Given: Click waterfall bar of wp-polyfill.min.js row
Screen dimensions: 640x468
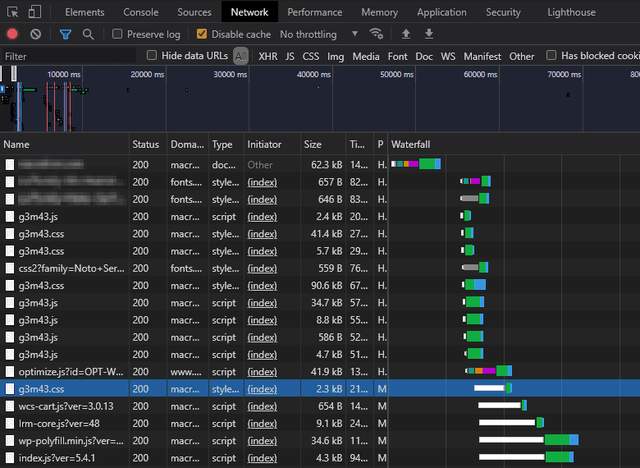Looking at the screenshot, I should pos(529,440).
